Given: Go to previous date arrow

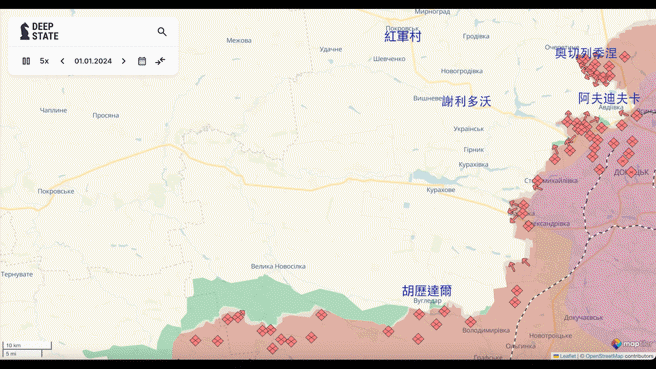Looking at the screenshot, I should (62, 61).
